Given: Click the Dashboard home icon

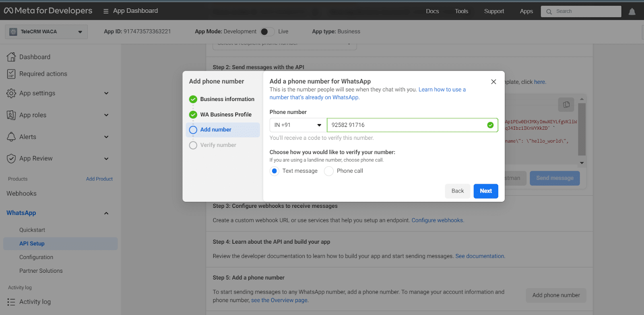Looking at the screenshot, I should pyautogui.click(x=11, y=57).
